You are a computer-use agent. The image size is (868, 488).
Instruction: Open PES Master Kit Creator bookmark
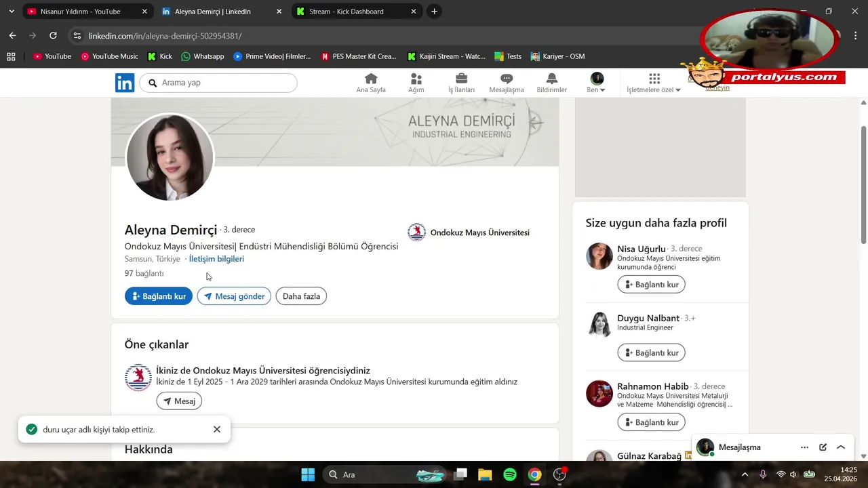tap(359, 56)
